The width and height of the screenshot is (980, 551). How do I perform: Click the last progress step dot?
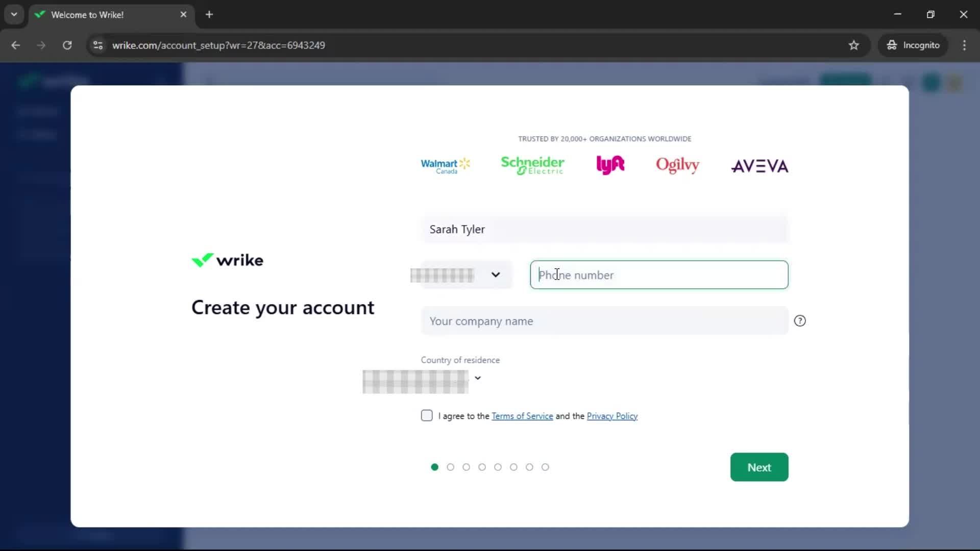tap(545, 467)
